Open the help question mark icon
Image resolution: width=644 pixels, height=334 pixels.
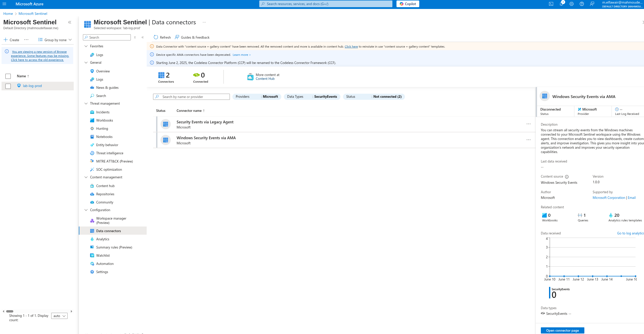[x=582, y=4]
